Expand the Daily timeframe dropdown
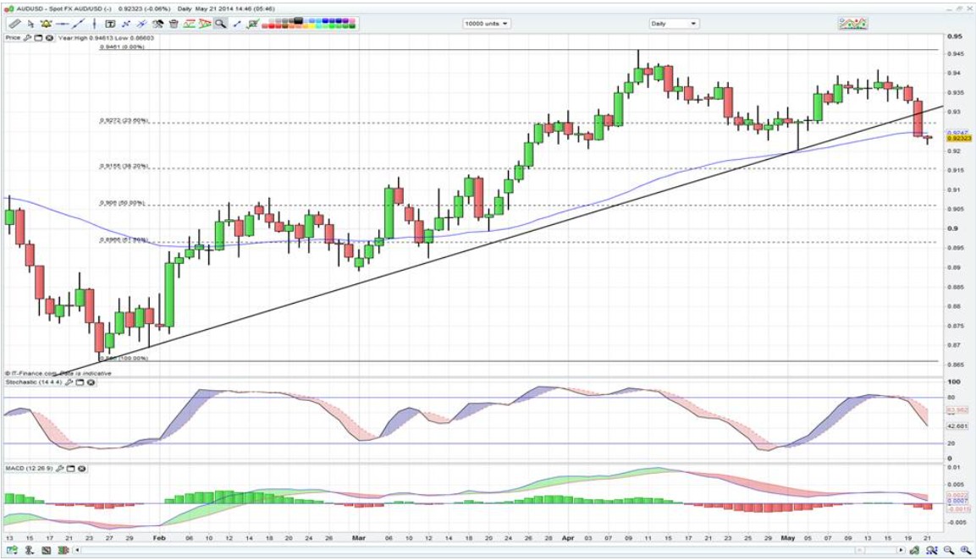The image size is (976, 560). tap(674, 24)
